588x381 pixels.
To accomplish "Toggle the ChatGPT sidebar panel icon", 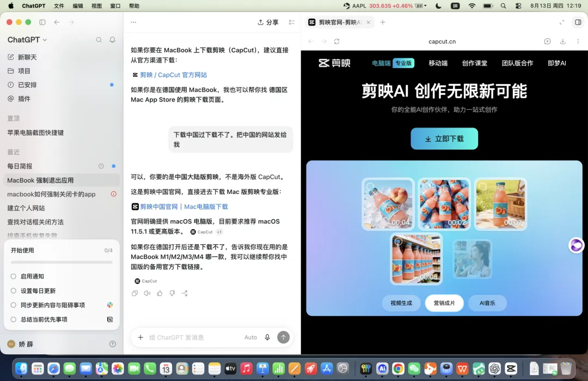I will [x=42, y=22].
